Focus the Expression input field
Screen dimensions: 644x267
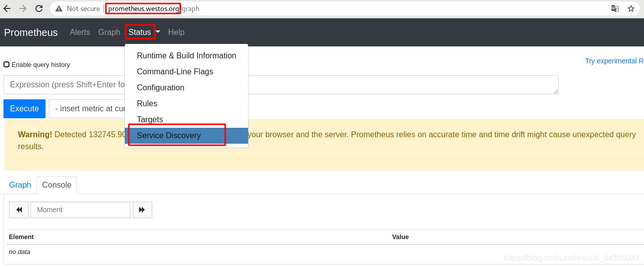pos(281,85)
